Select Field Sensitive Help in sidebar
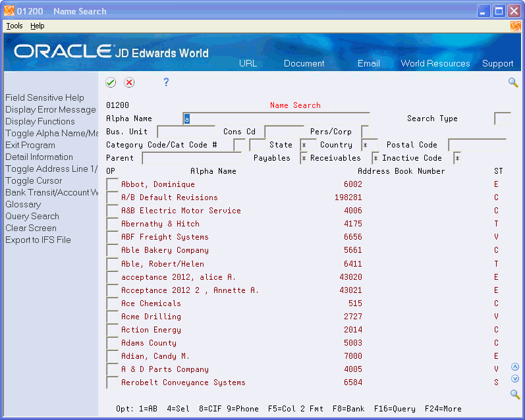The image size is (525, 420). tap(45, 97)
